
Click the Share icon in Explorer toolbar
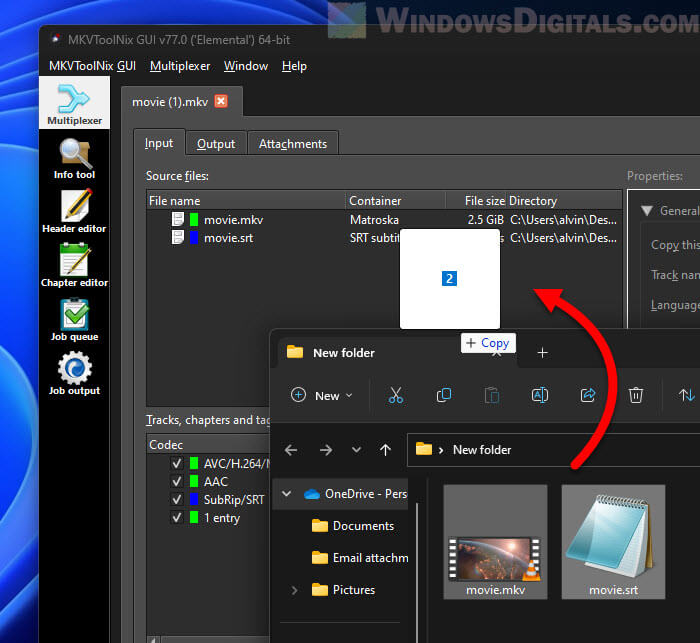(x=588, y=395)
